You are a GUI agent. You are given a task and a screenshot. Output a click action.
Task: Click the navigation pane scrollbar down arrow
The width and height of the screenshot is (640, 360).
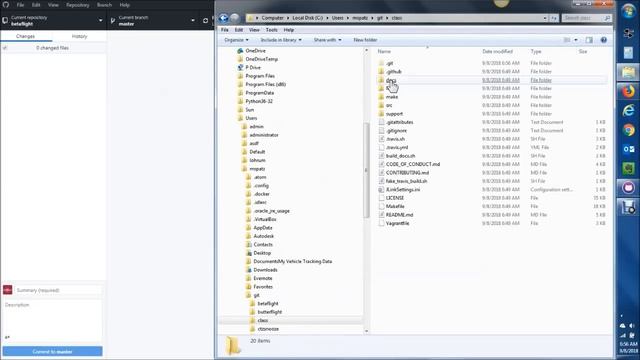pos(366,331)
